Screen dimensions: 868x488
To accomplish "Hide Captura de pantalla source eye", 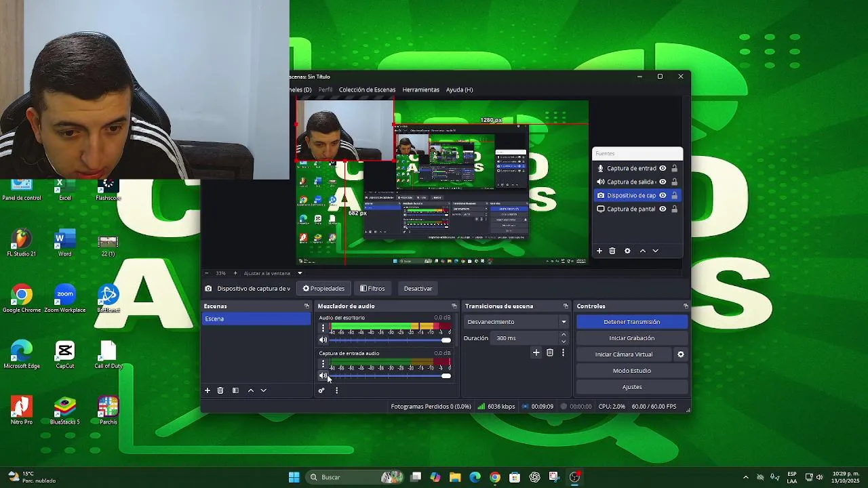I will click(663, 209).
